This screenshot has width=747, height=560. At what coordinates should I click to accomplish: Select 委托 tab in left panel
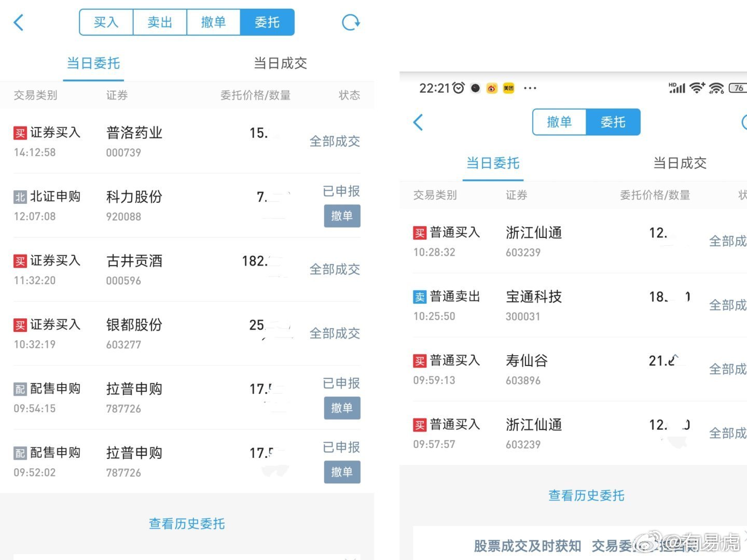point(267,22)
